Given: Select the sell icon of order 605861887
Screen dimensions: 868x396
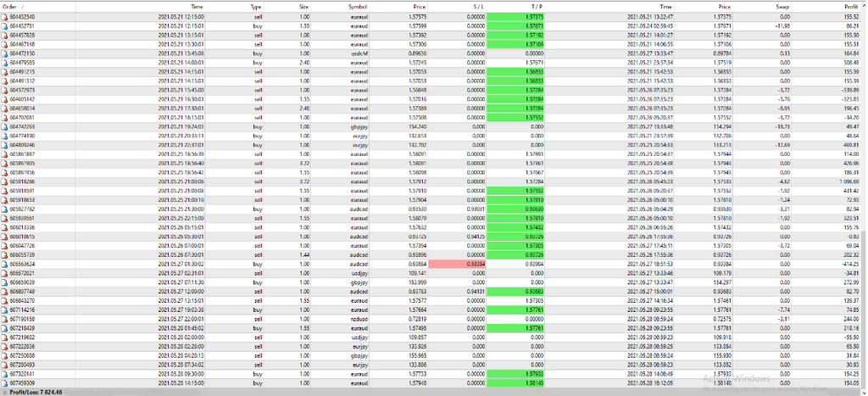Looking at the screenshot, I should coord(4,154).
